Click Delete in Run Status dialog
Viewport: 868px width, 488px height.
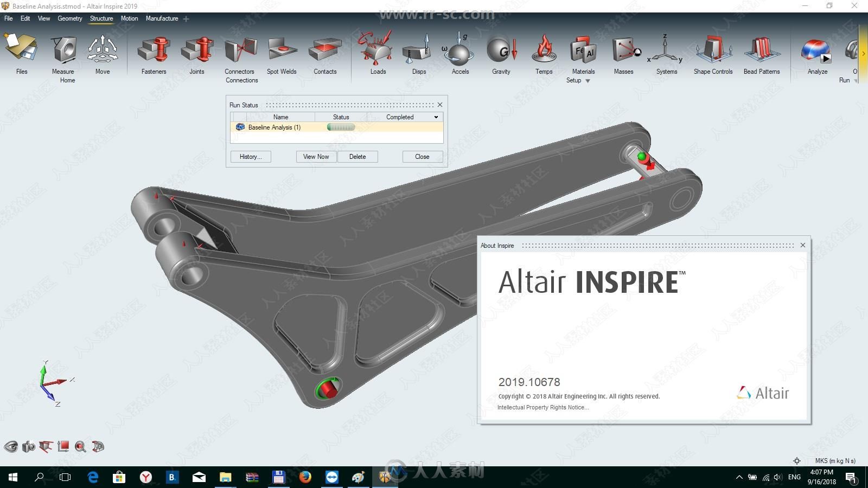coord(357,157)
